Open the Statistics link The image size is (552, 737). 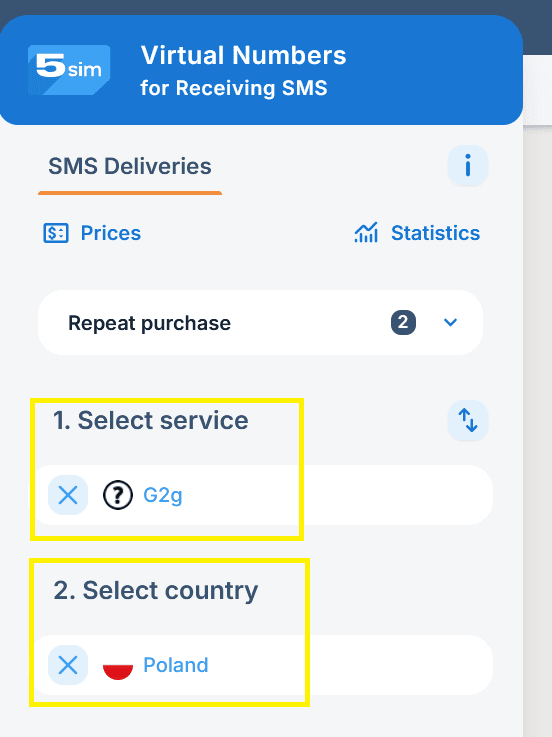point(435,233)
